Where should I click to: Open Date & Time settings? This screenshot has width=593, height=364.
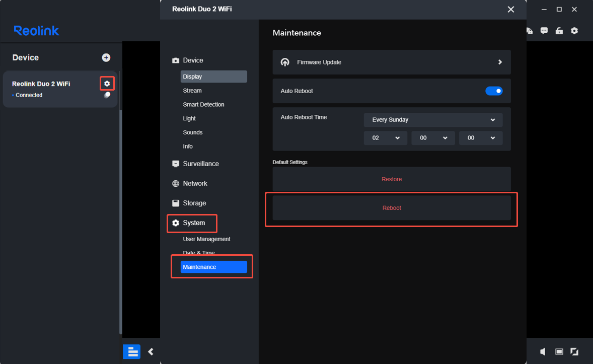point(198,253)
